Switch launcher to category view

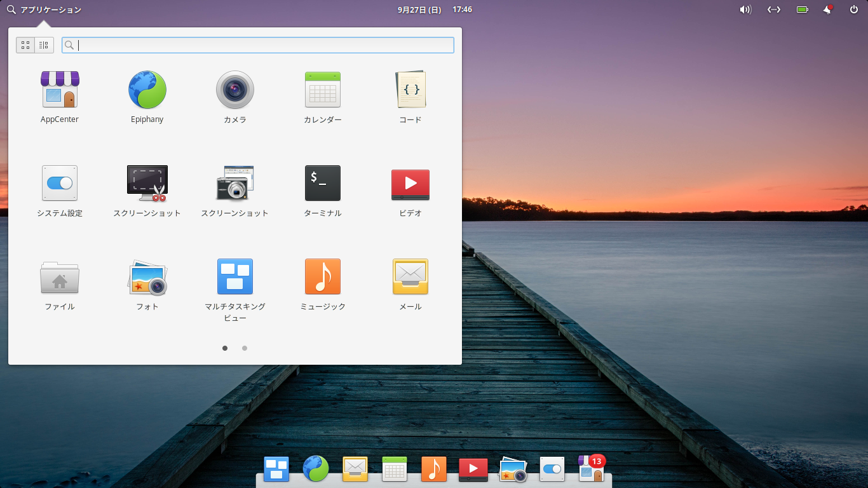point(44,45)
